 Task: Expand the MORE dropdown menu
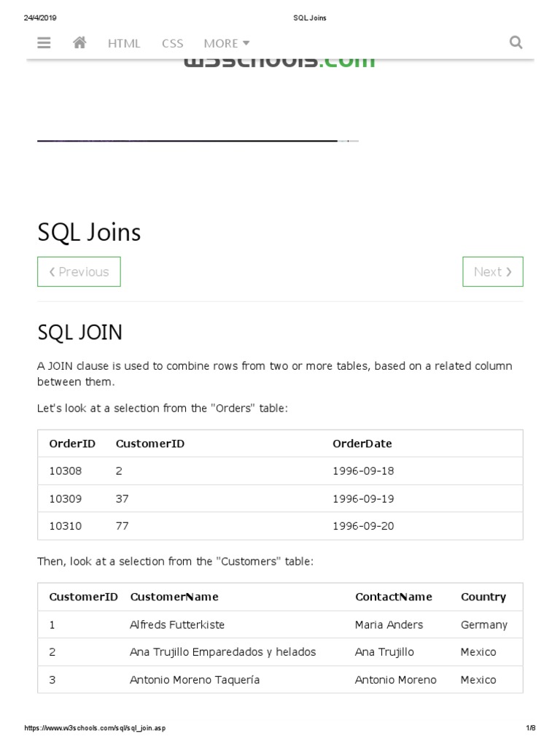227,43
